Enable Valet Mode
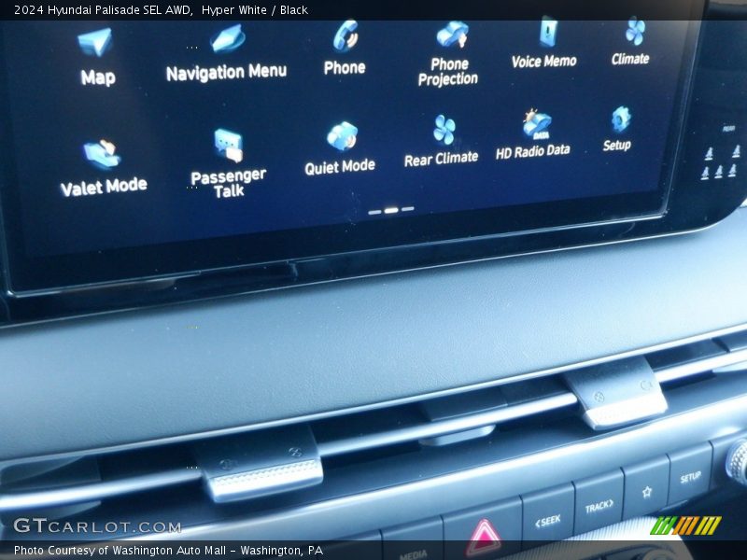This screenshot has height=560, width=747. coord(102,155)
